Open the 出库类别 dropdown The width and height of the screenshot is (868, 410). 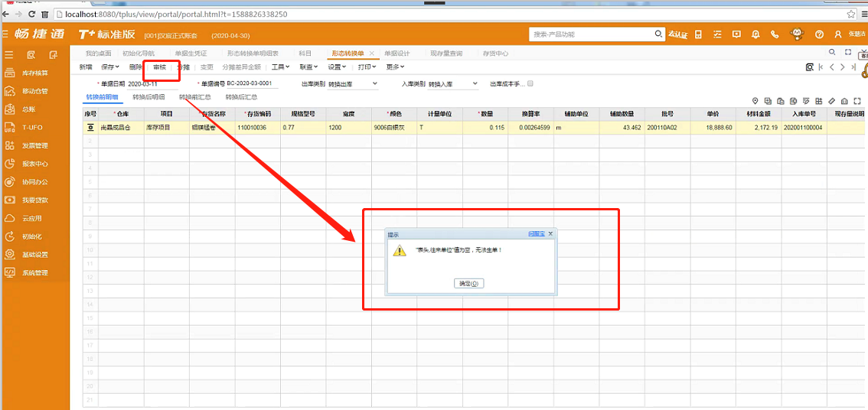tap(353, 84)
